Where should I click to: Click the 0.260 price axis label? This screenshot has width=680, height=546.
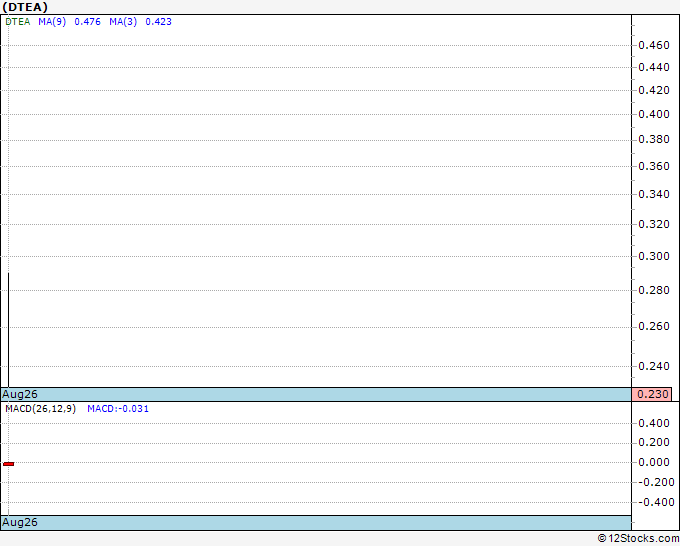(x=654, y=326)
